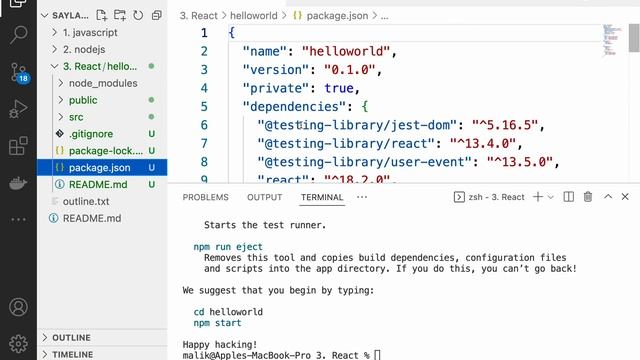
Task: Close the terminal panel
Action: coord(625,197)
